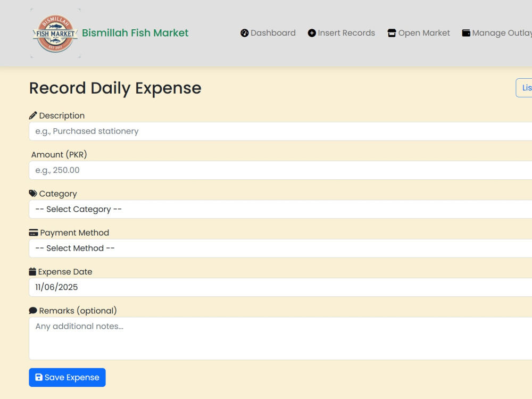Click the Description label text
Image resolution: width=532 pixels, height=399 pixels.
pyautogui.click(x=62, y=115)
